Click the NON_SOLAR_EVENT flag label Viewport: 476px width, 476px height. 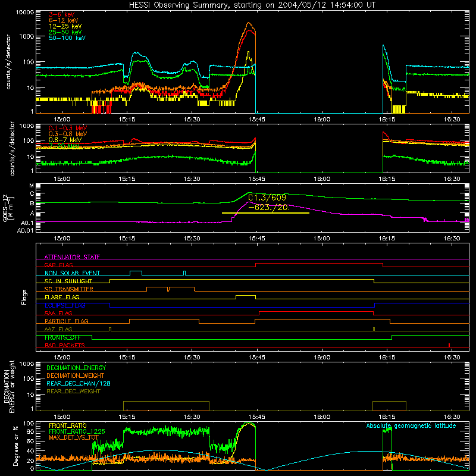coord(72,273)
